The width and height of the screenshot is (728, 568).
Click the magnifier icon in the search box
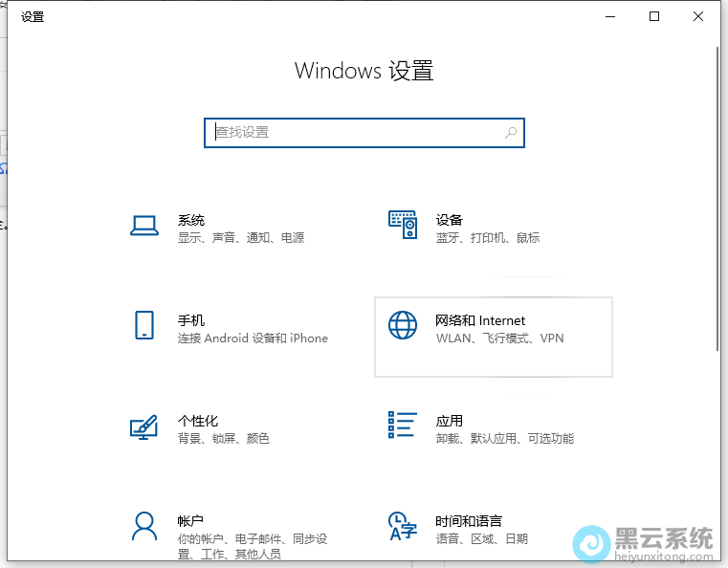pos(511,133)
